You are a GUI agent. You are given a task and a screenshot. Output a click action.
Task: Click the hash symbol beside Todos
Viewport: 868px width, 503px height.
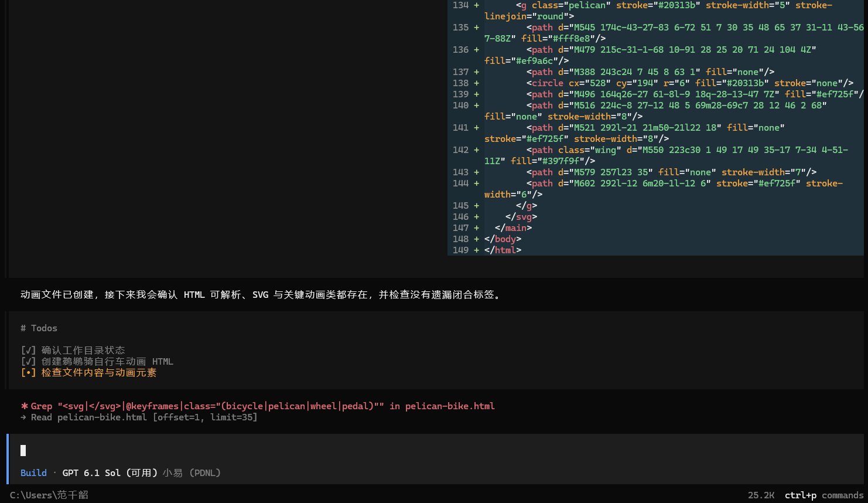pyautogui.click(x=23, y=328)
